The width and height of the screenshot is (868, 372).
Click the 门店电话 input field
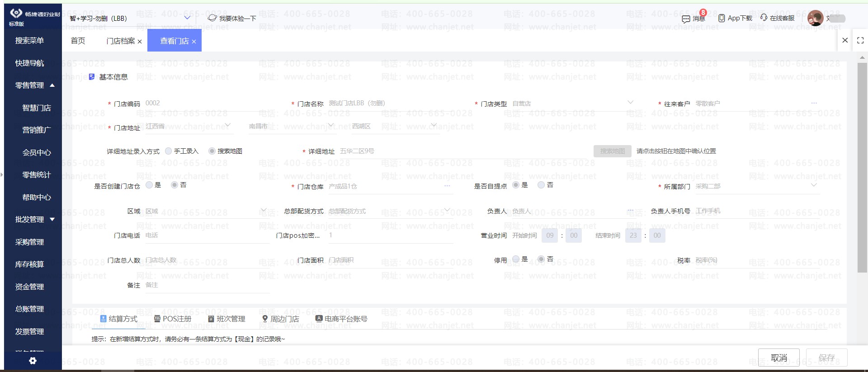(x=207, y=235)
